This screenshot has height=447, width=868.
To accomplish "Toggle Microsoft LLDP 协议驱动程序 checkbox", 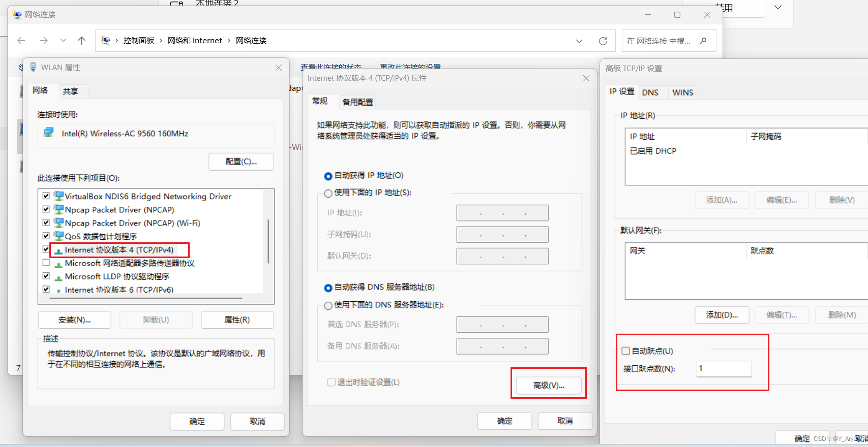I will click(x=46, y=276).
